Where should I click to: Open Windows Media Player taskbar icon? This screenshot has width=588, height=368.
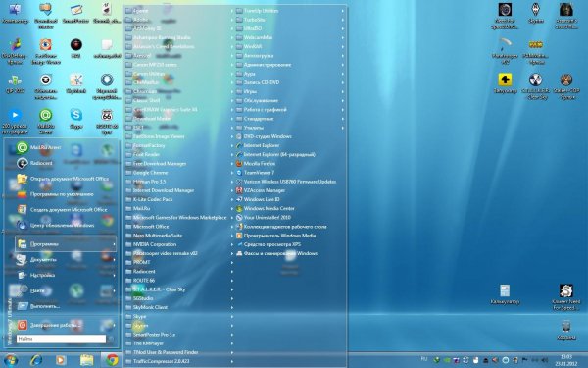pos(61,360)
